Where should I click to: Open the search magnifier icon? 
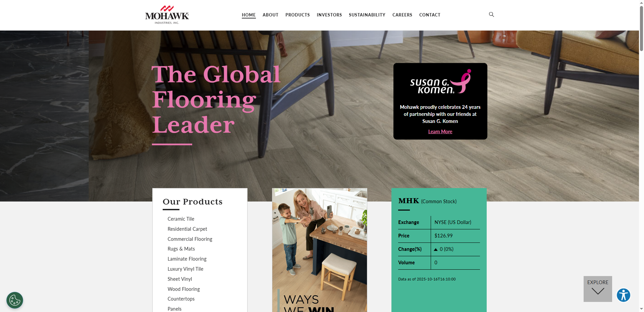[x=491, y=14]
